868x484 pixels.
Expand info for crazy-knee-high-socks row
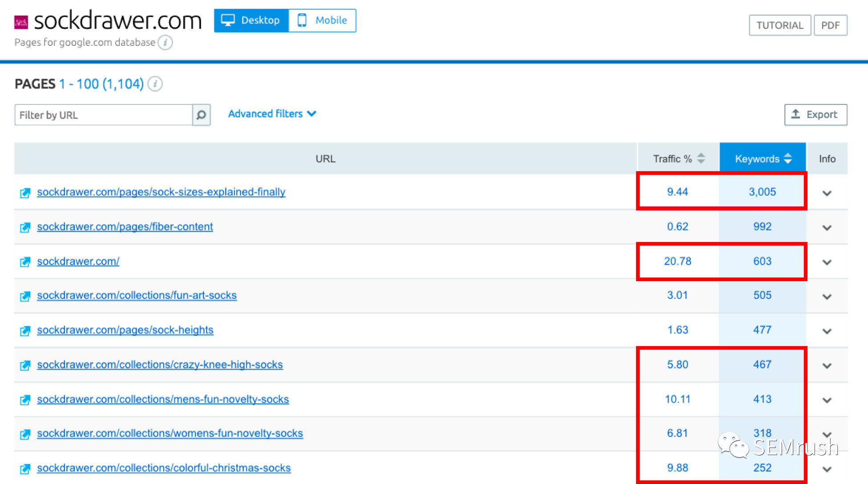827,366
